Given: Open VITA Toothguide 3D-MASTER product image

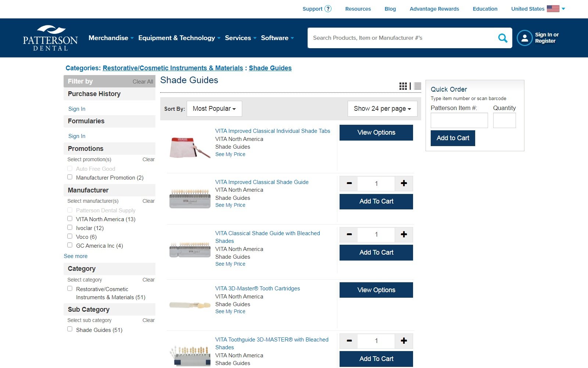Looking at the screenshot, I should click(190, 355).
